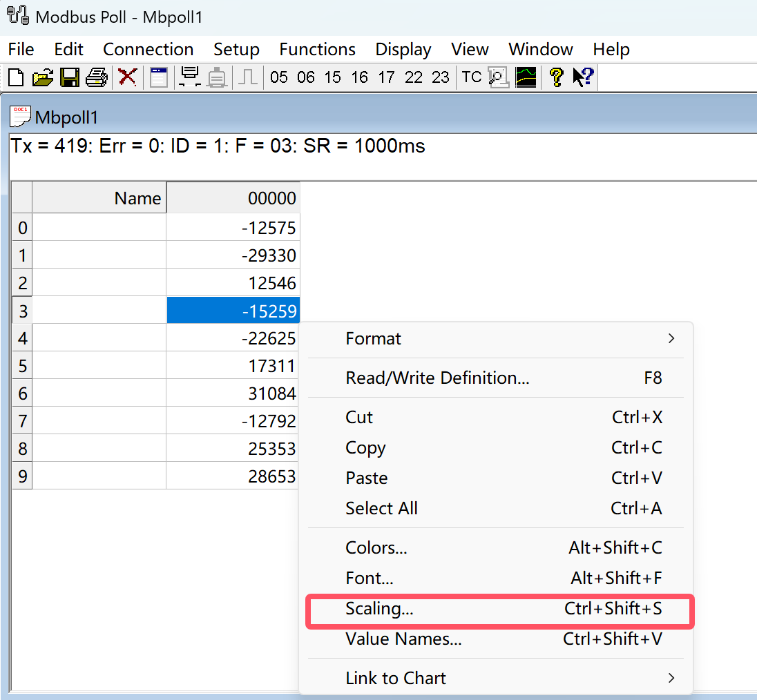Click the New document toolbar icon
Viewport: 757px width, 700px height.
point(16,77)
